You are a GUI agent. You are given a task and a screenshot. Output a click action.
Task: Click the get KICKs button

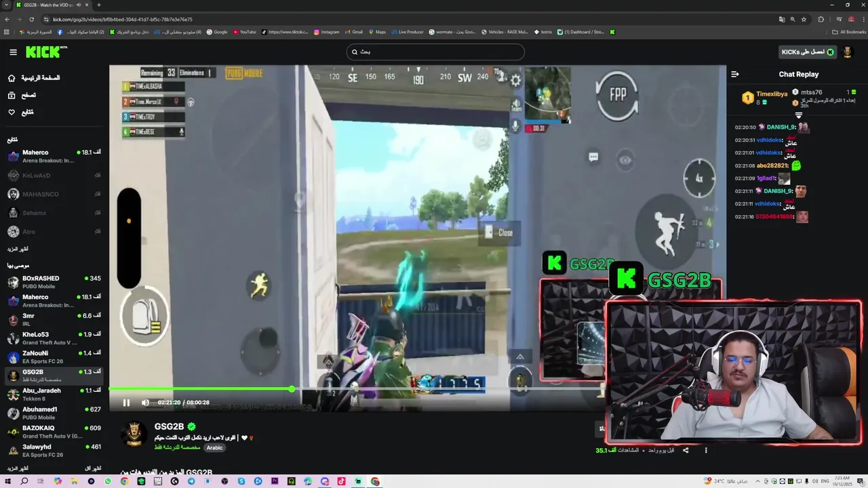(807, 52)
